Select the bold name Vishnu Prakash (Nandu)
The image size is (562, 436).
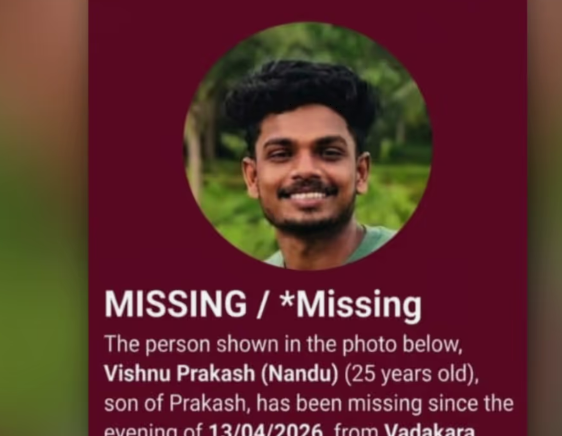click(221, 374)
